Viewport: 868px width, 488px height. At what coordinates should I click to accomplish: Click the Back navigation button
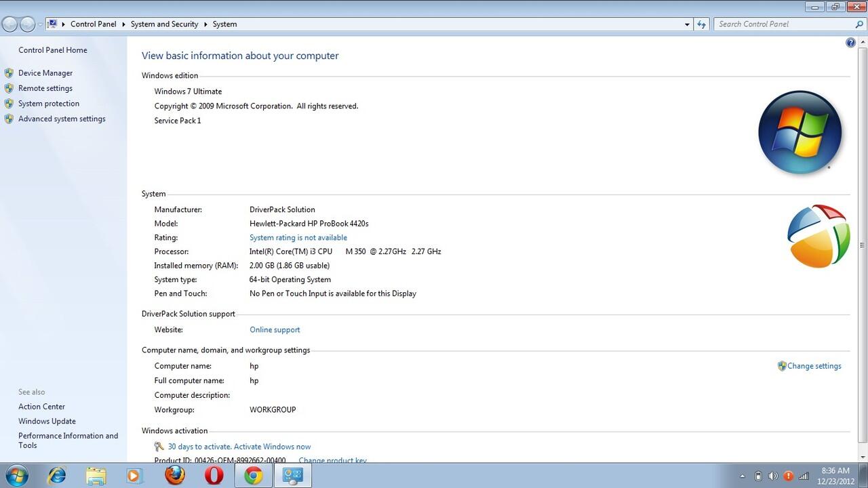9,24
